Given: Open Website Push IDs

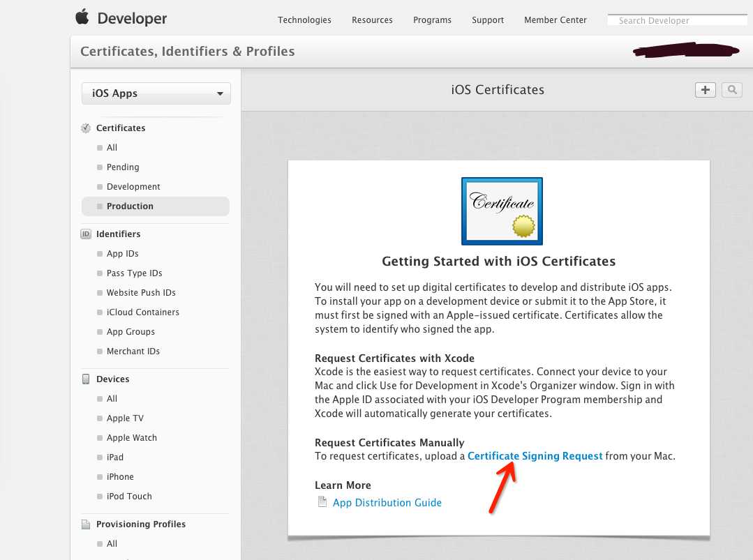Looking at the screenshot, I should 141,293.
